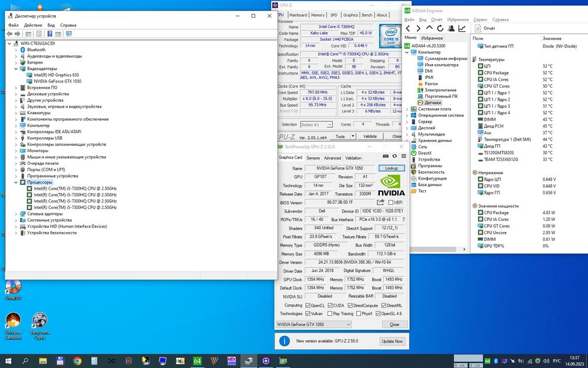Click Device Manager scan hardware monitor icon
The height and width of the screenshot is (368, 588).
coord(69,34)
